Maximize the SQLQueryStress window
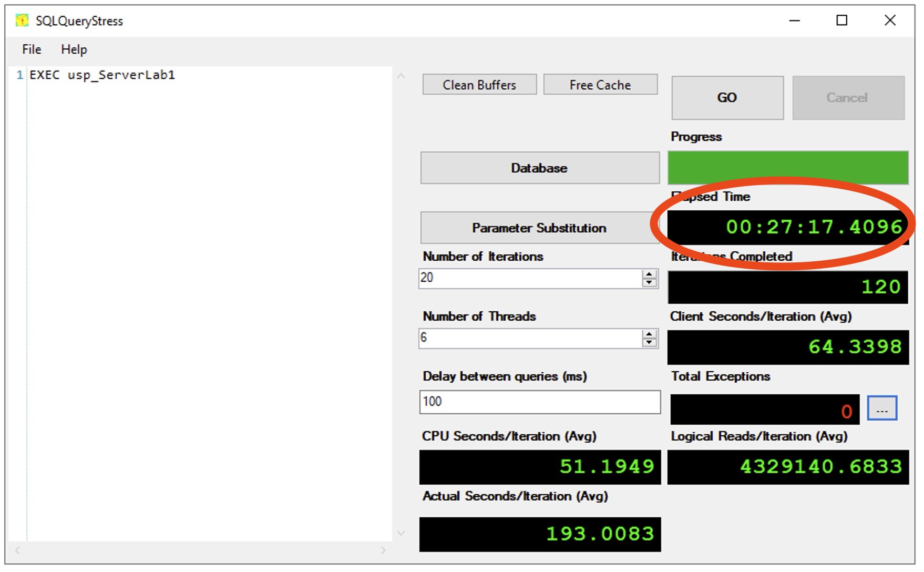 (841, 21)
